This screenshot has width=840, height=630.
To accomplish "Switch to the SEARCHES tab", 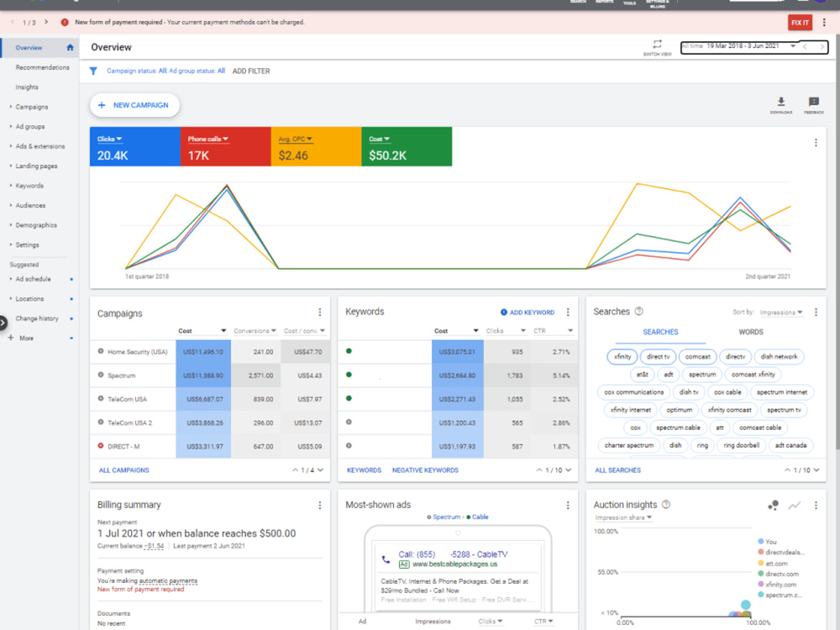I will point(660,332).
